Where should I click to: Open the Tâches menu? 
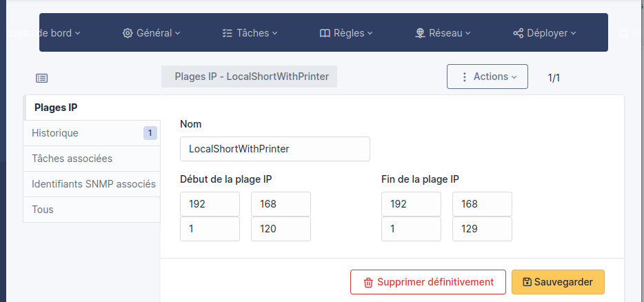(250, 33)
